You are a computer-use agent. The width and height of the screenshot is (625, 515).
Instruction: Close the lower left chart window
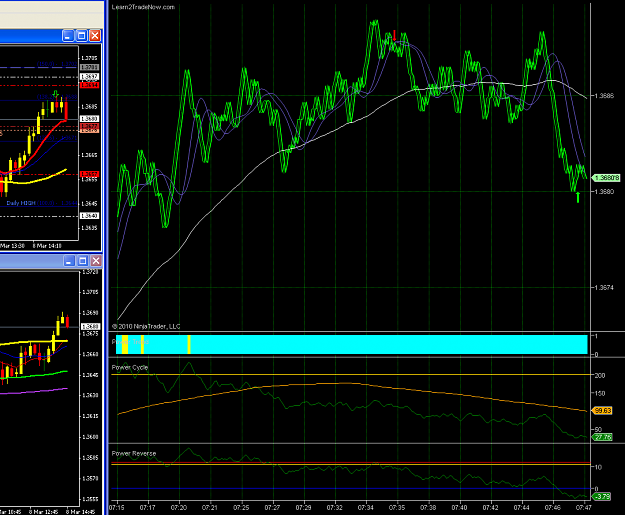96,261
